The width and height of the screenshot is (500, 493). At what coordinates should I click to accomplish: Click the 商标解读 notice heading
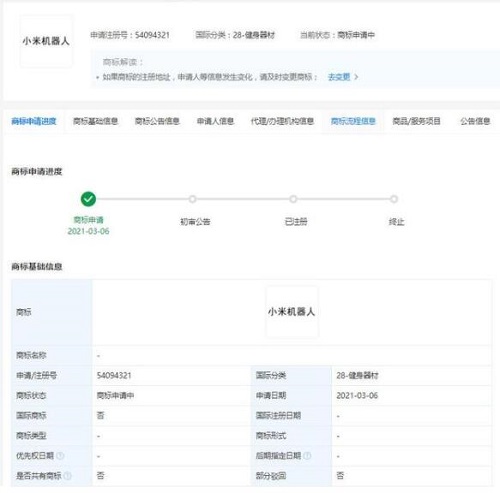click(123, 62)
